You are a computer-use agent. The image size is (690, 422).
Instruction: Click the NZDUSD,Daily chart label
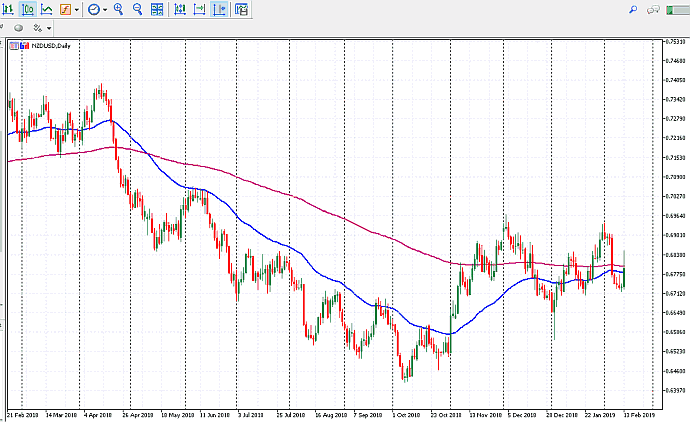click(44, 45)
